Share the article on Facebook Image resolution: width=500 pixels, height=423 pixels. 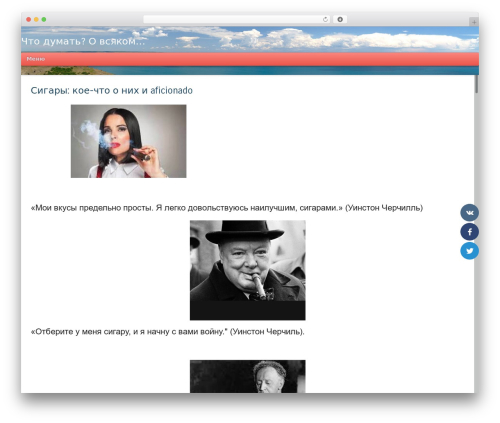tap(469, 232)
